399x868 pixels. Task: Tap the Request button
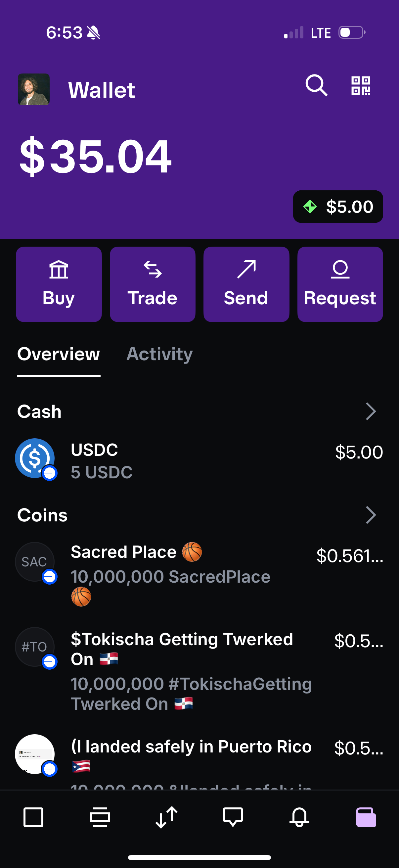[x=340, y=284]
